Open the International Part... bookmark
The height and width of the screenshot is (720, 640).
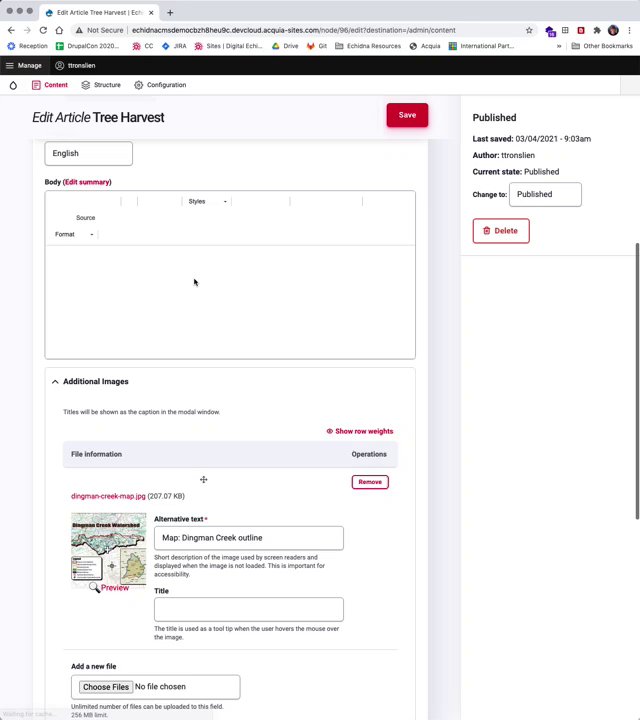[x=482, y=46]
